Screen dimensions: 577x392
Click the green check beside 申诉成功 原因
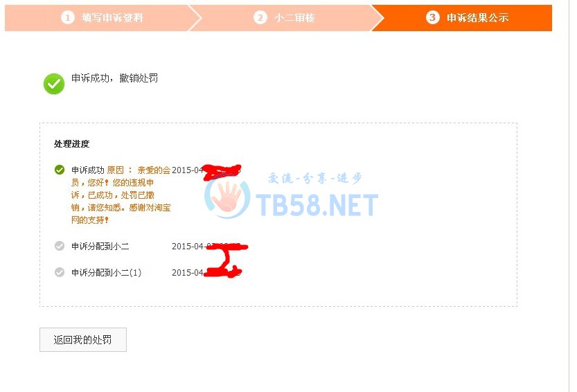point(60,170)
